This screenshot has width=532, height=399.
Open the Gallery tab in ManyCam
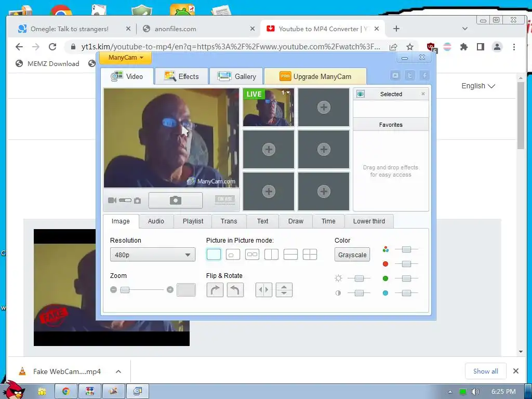point(237,76)
